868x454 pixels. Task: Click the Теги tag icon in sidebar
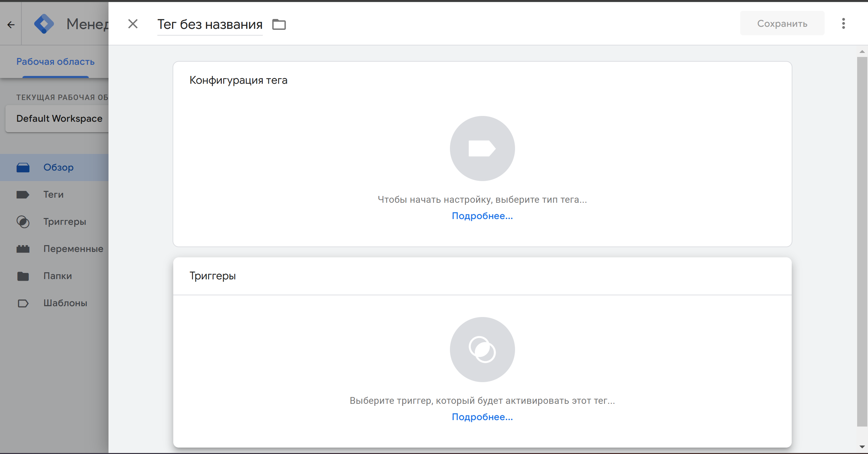pos(23,195)
